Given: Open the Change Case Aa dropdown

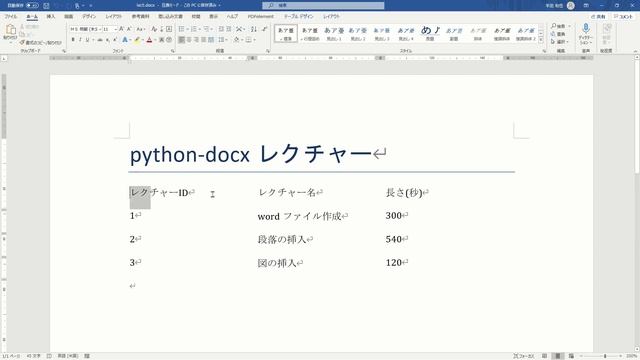Looking at the screenshot, I should point(141,29).
